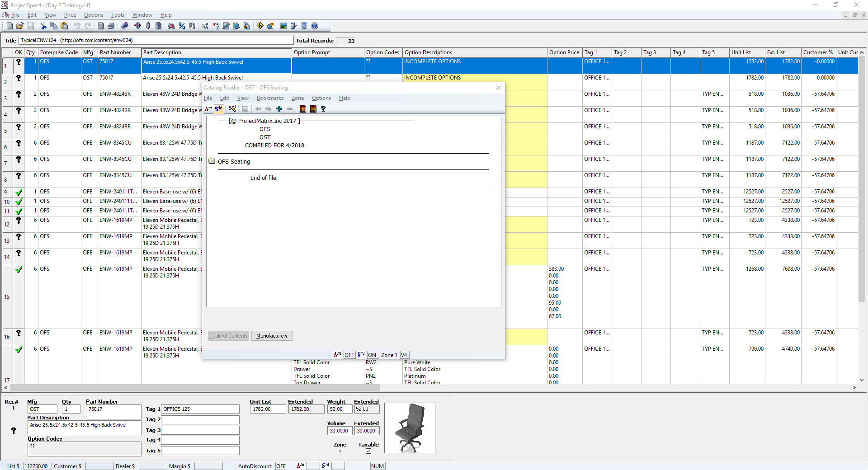Viewport: 868px width, 470px height.
Task: Open the Window menu
Action: (142, 15)
